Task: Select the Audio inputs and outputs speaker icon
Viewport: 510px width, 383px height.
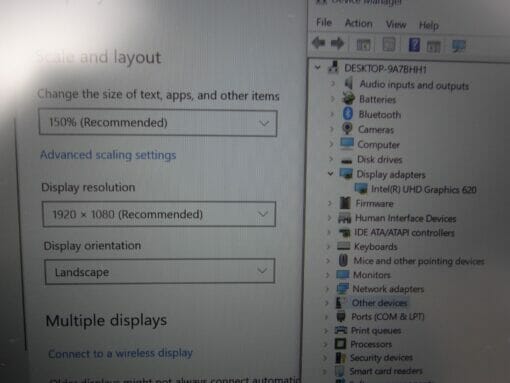Action: pos(349,83)
